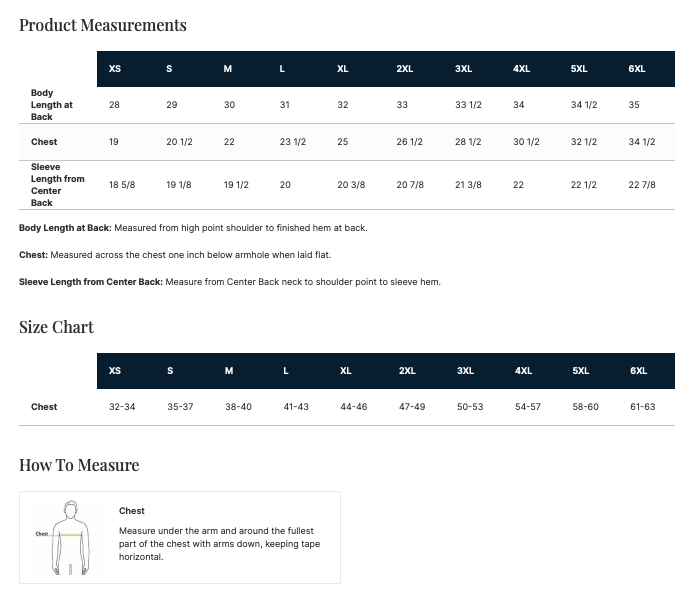Image resolution: width=697 pixels, height=614 pixels.
Task: Click the 5XL header in Size Chart table
Action: click(x=581, y=371)
